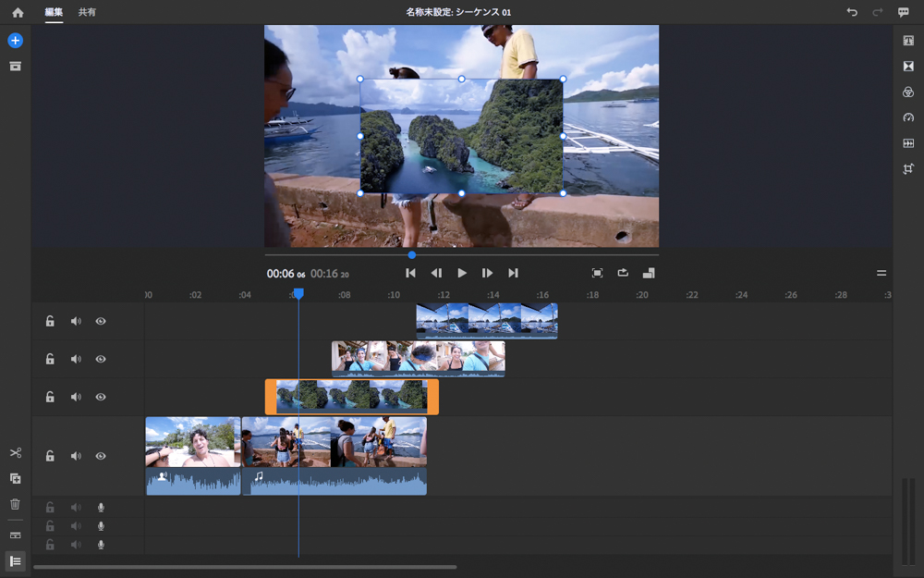Step forward one frame

(x=487, y=273)
